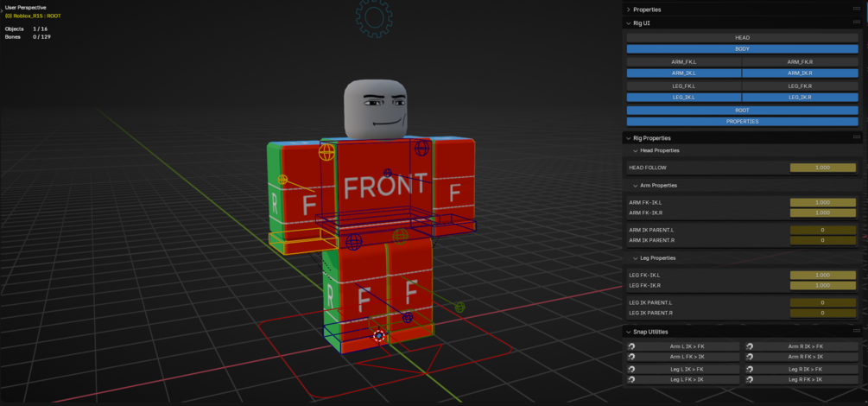Screen dimensions: 868x406
Task: Hide the LEG_IK.L layer
Action: [684, 98]
